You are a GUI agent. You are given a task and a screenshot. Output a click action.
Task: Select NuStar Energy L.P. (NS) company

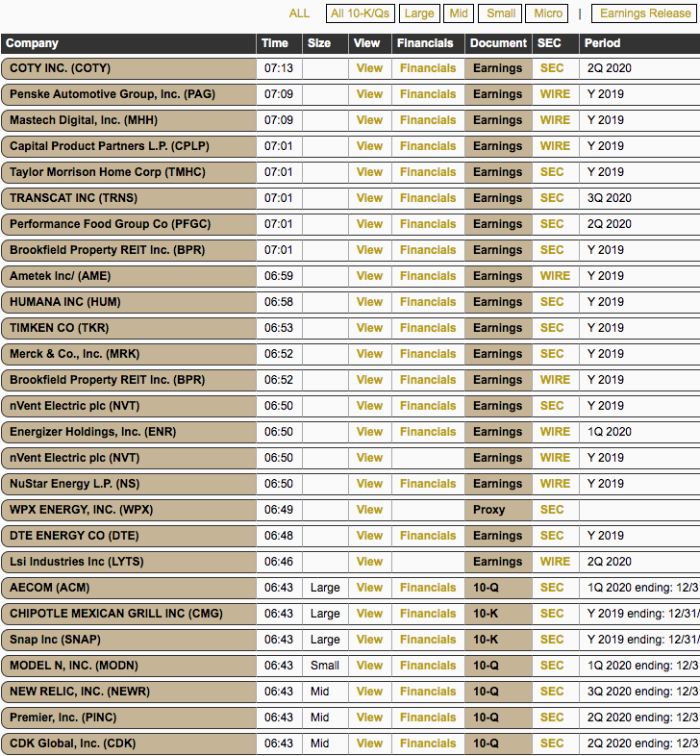(129, 484)
